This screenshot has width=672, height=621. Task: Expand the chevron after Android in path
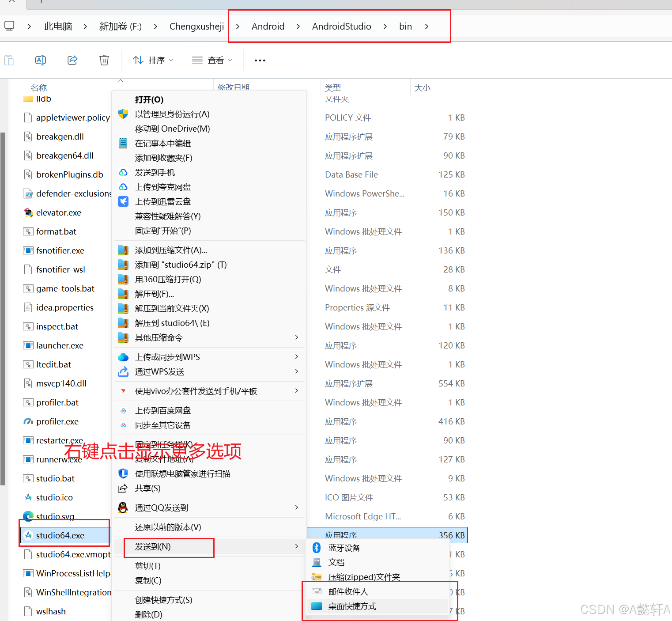point(298,27)
